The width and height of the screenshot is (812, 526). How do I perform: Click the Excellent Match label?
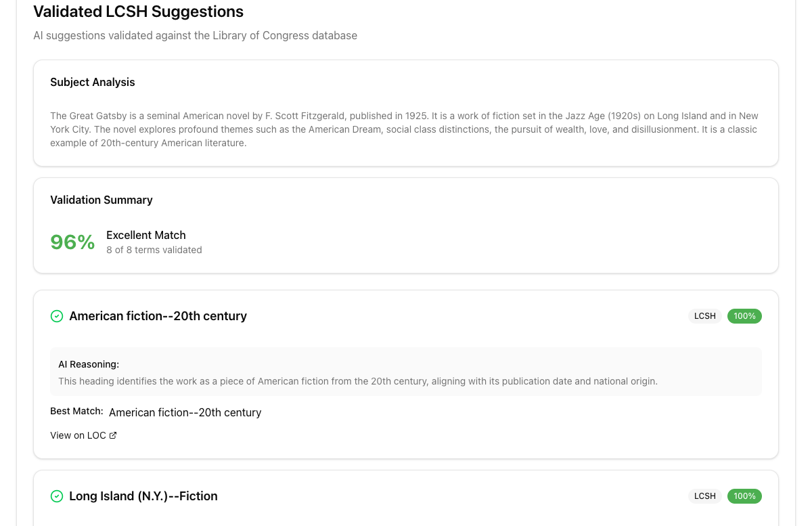click(x=145, y=235)
